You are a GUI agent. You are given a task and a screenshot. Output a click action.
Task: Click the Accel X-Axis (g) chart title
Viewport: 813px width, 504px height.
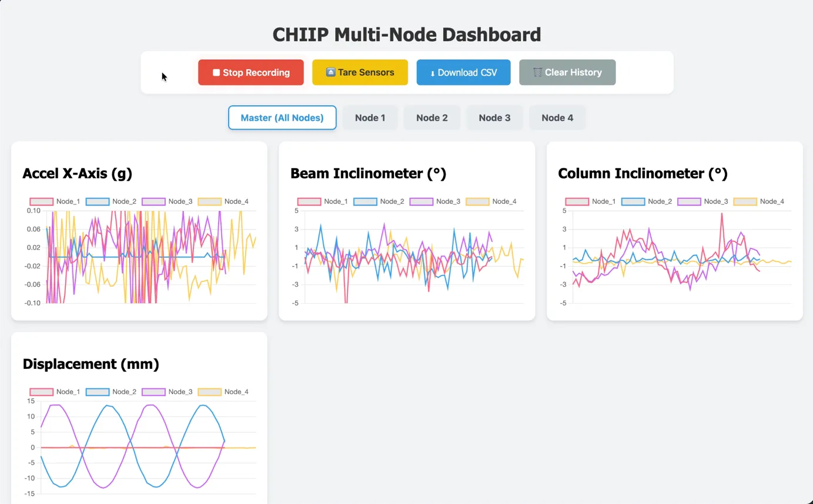pyautogui.click(x=77, y=173)
